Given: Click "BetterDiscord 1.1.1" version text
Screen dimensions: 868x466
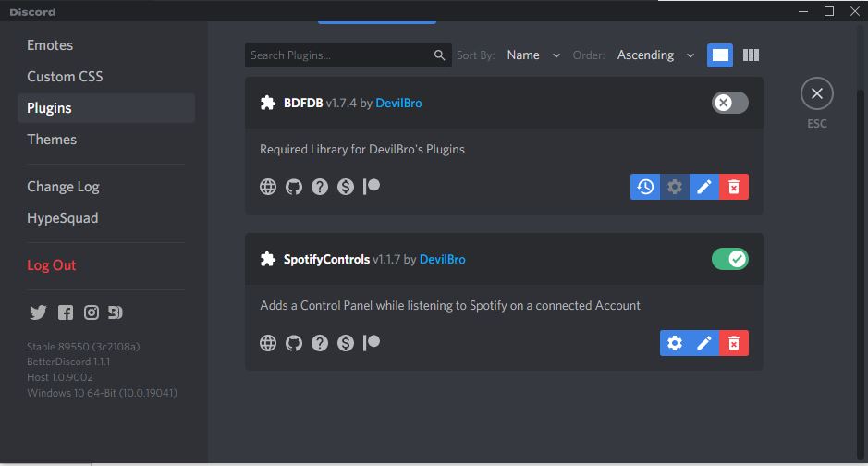Looking at the screenshot, I should tap(68, 362).
